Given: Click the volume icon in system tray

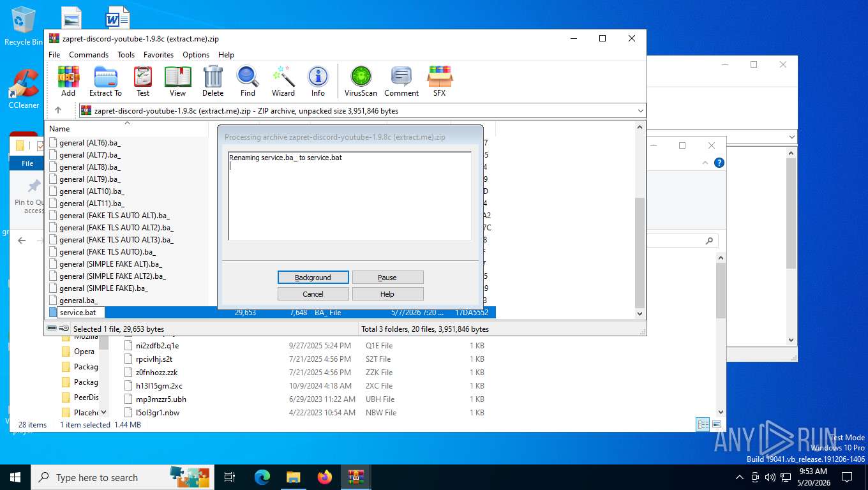Looking at the screenshot, I should point(770,477).
